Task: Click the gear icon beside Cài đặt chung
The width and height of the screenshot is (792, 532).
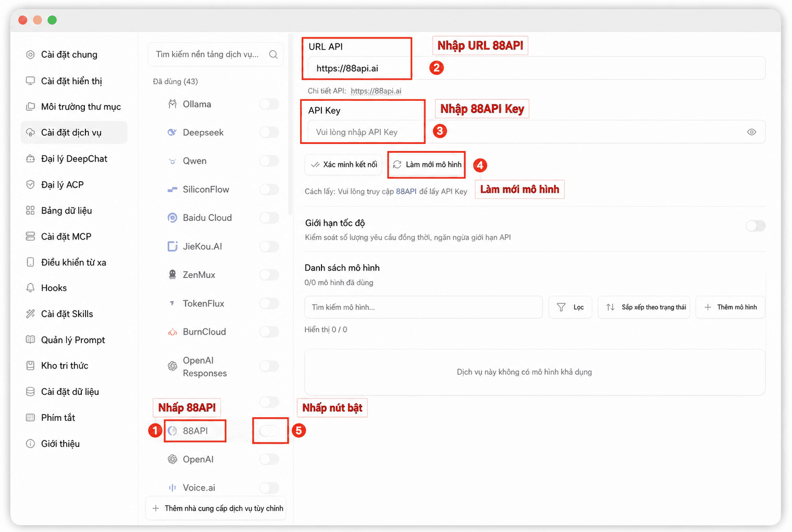Action: [x=31, y=54]
